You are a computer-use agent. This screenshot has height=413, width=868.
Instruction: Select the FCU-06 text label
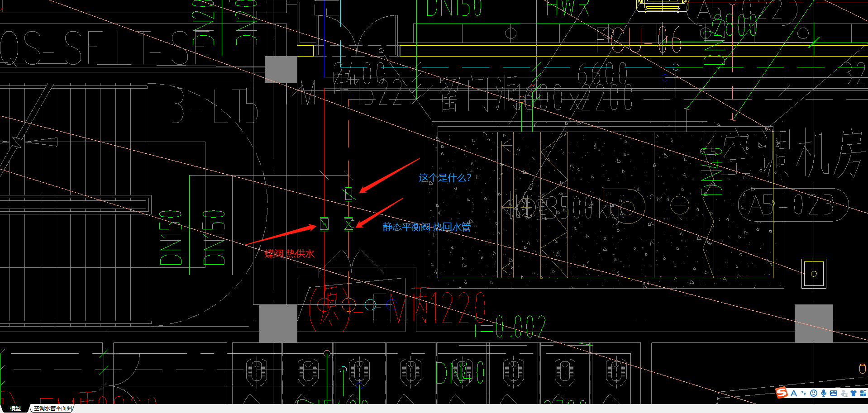(x=639, y=40)
